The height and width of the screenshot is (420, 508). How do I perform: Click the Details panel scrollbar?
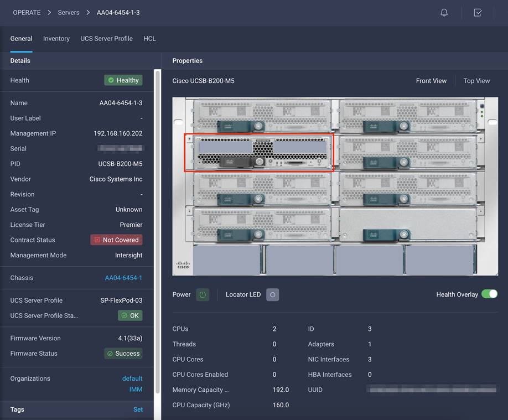[x=158, y=232]
